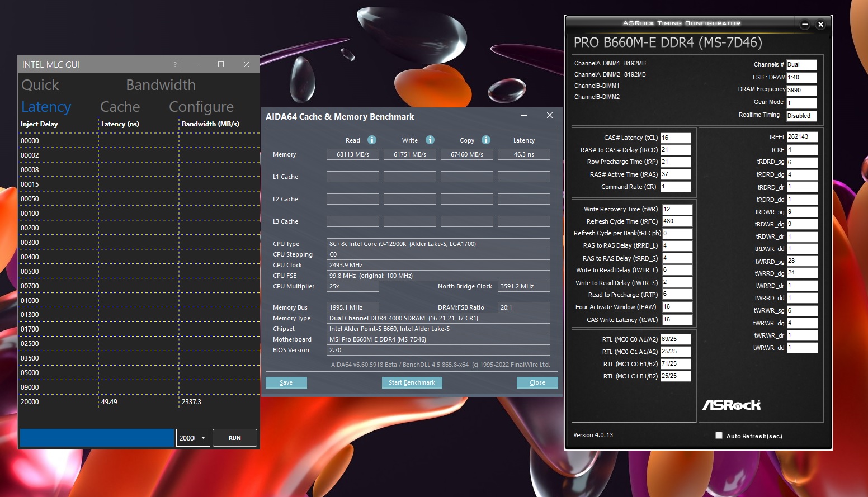The image size is (868, 497).
Task: Click the ChannelA-DIMM1 8192MB entry
Action: click(x=610, y=63)
